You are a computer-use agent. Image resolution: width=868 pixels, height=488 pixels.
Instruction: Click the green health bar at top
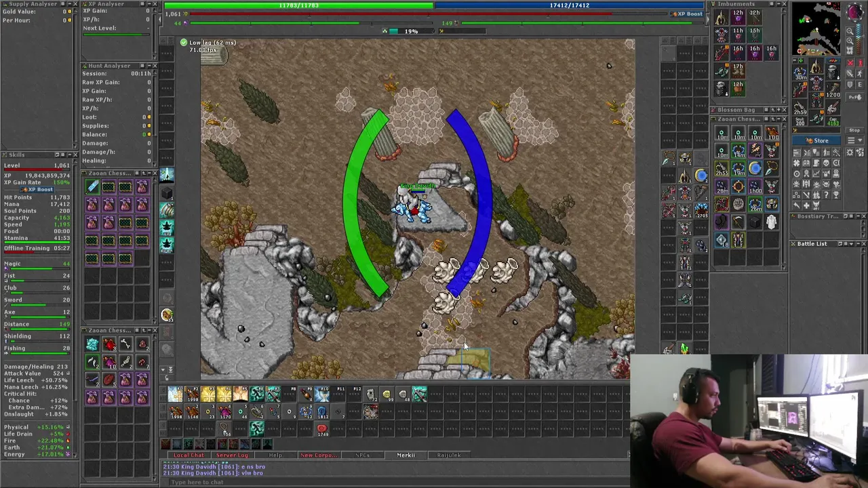click(298, 5)
